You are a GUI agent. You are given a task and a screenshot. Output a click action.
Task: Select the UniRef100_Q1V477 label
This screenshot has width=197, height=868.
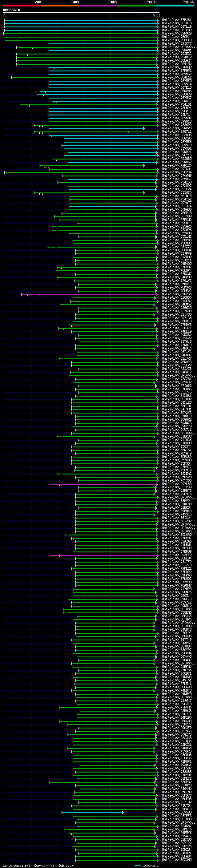click(177, 836)
